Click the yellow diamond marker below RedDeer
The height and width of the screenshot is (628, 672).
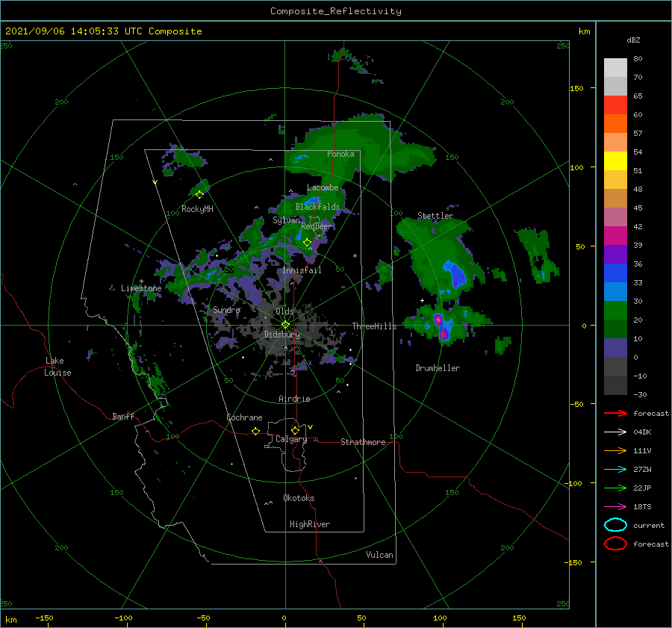(307, 243)
